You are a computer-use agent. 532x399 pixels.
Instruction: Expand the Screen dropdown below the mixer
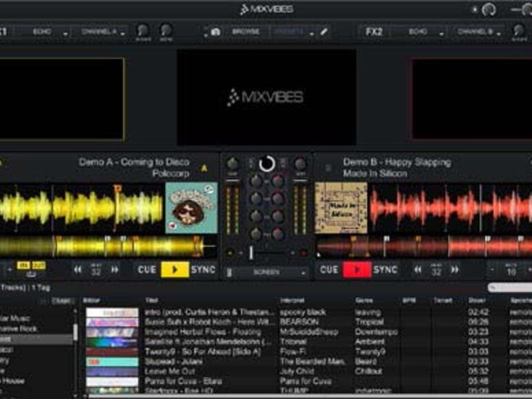[x=267, y=272]
